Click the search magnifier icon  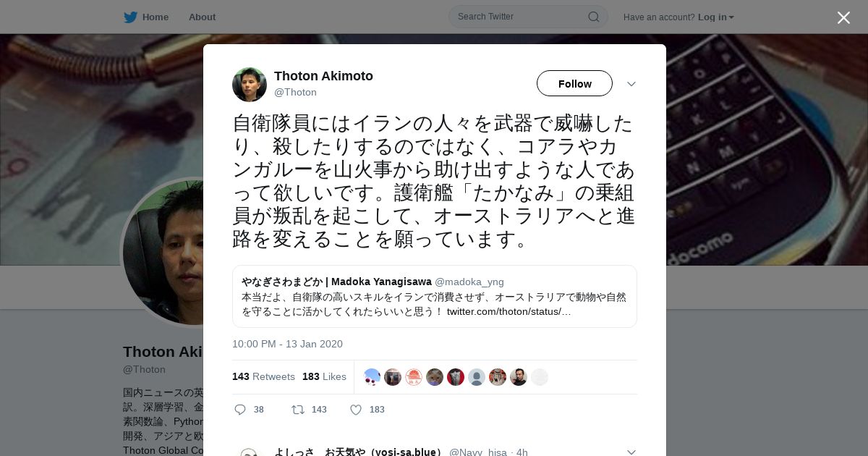(593, 17)
